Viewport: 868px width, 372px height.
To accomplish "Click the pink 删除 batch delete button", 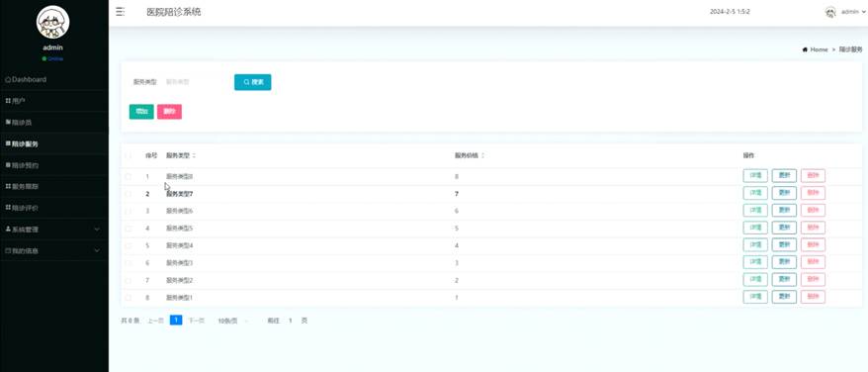I will pos(169,112).
